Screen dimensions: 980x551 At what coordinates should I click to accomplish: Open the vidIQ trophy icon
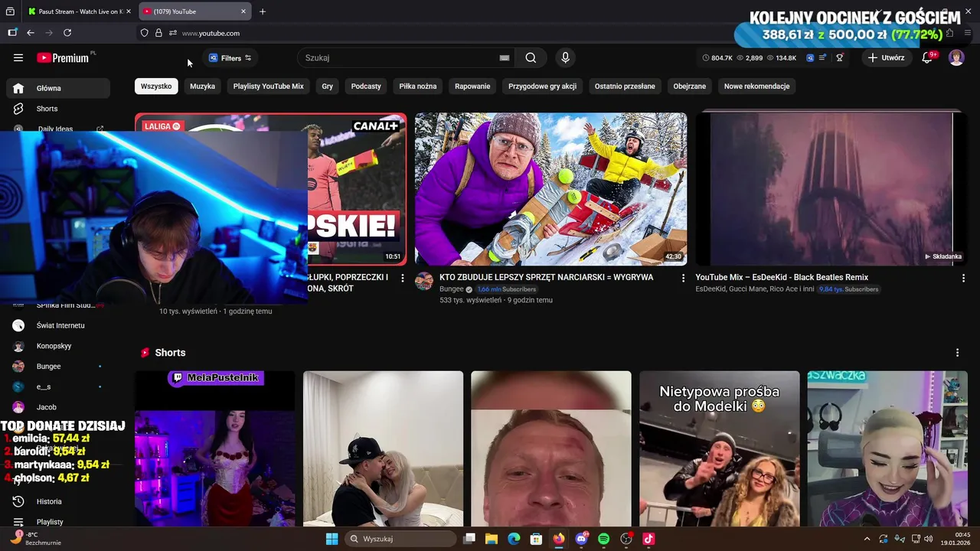click(840, 58)
